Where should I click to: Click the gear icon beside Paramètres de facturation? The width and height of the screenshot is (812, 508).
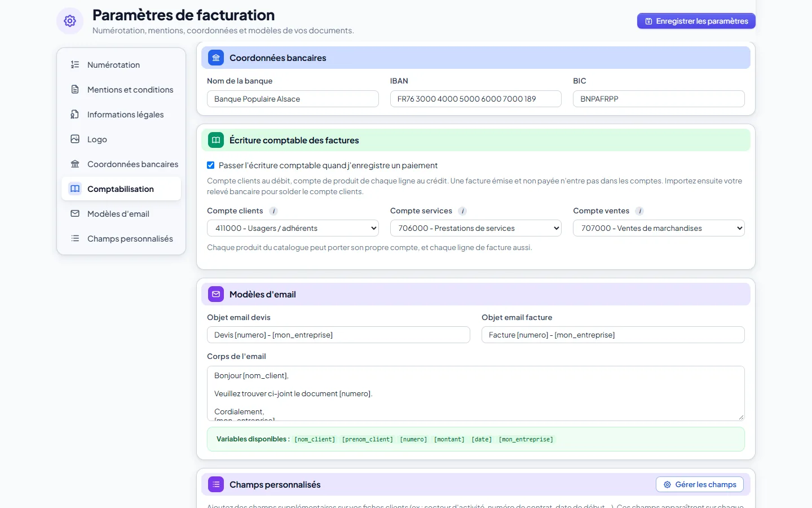point(70,21)
